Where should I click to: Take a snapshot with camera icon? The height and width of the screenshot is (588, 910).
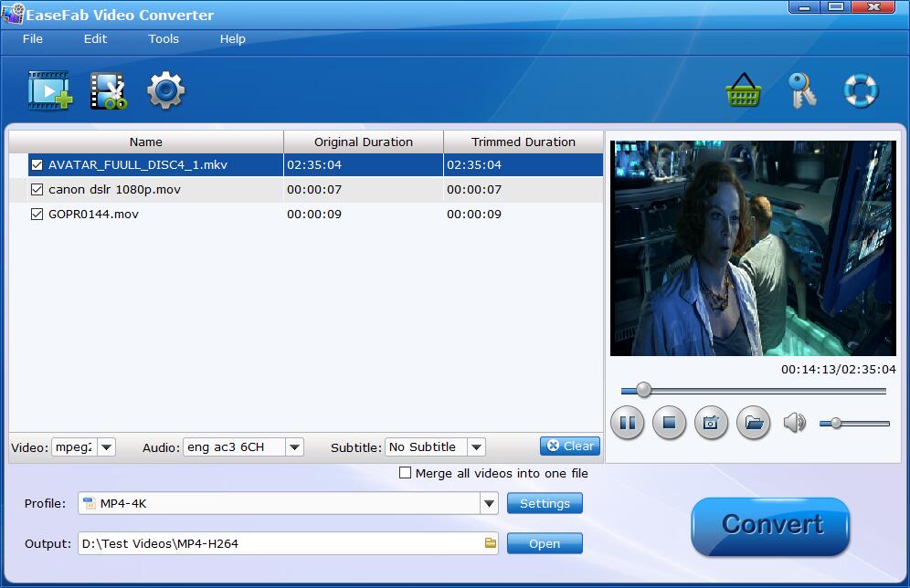click(x=711, y=423)
